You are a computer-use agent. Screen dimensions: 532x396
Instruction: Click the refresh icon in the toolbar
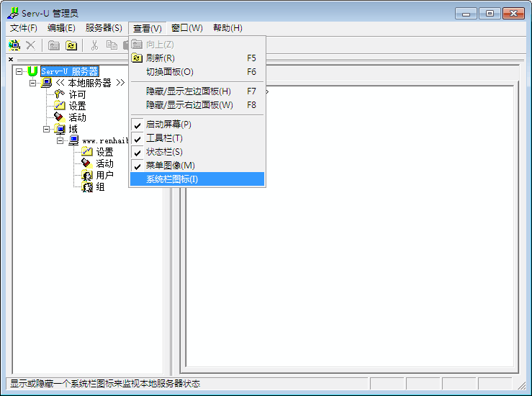(71, 45)
